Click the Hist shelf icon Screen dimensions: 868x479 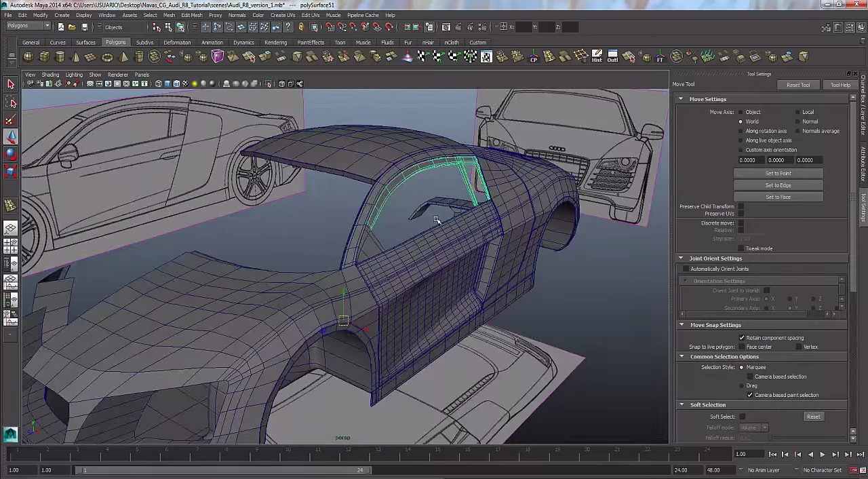[597, 57]
